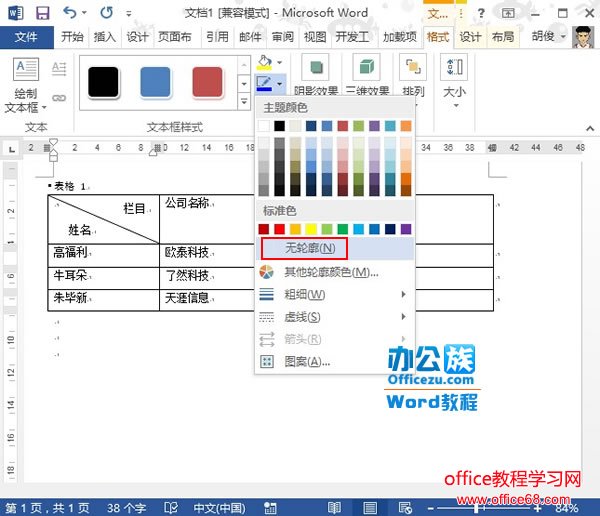Open the Draw Text Box dropdown arrow

44,108
